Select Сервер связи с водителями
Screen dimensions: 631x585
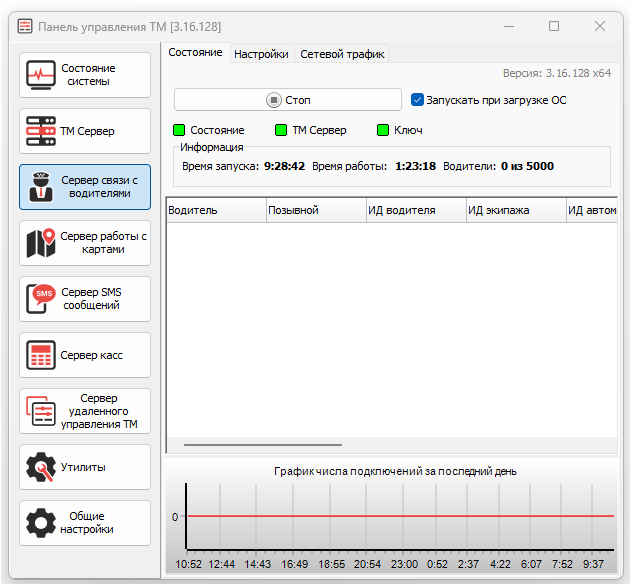[x=85, y=187]
